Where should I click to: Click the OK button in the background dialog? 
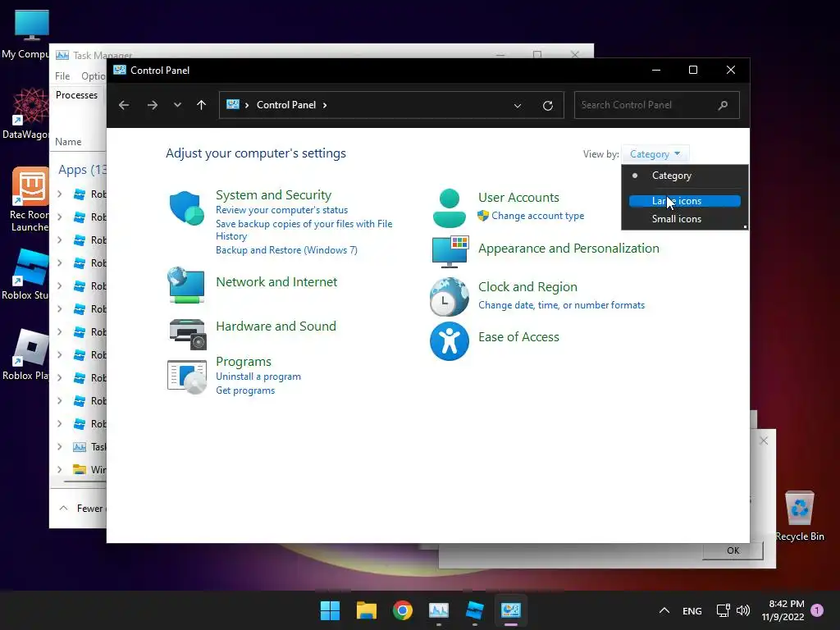(x=733, y=550)
